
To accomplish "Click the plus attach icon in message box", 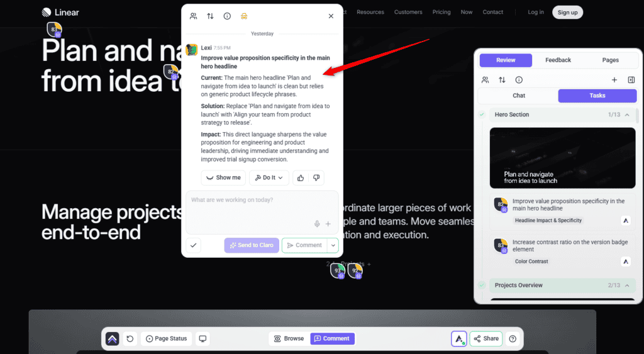I will [x=328, y=224].
